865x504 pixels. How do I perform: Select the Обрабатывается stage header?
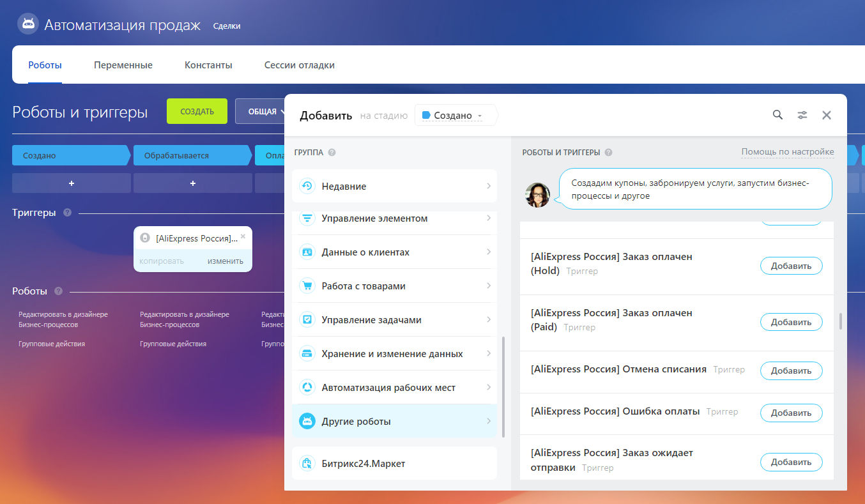[x=193, y=155]
